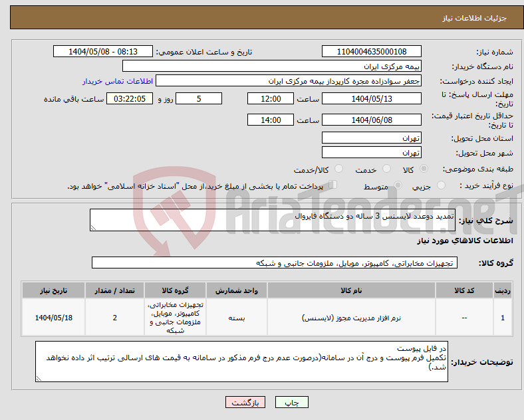The height and width of the screenshot is (420, 524).
Task: Click the ردیف column header
Action: 503,290
